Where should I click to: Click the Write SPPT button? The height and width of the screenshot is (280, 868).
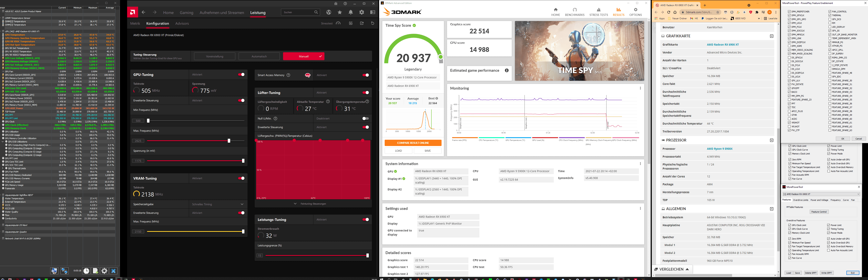[826, 273]
